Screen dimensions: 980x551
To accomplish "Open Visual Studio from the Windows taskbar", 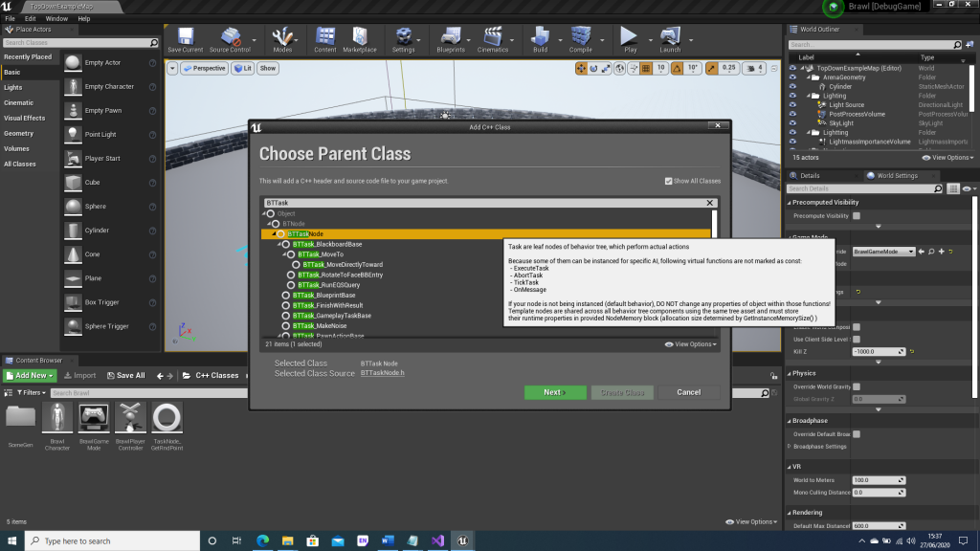I will pyautogui.click(x=437, y=540).
